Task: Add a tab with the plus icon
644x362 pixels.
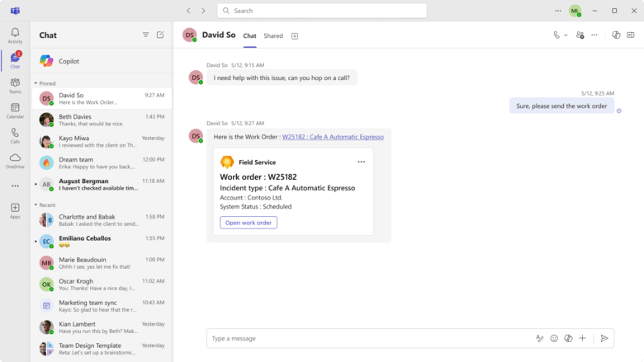Action: 295,36
